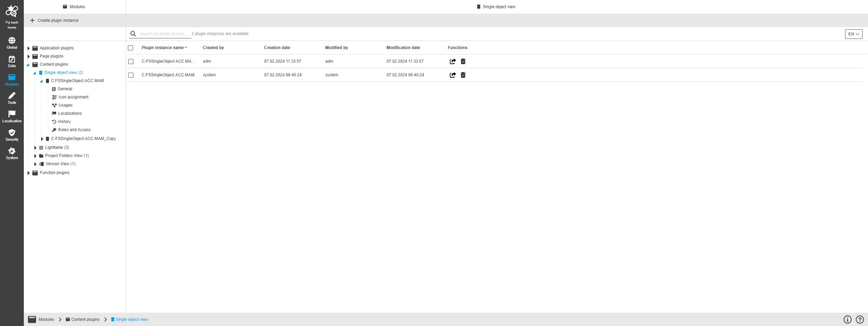Select Single object view (2) in tree
The image size is (868, 326).
coord(64,73)
